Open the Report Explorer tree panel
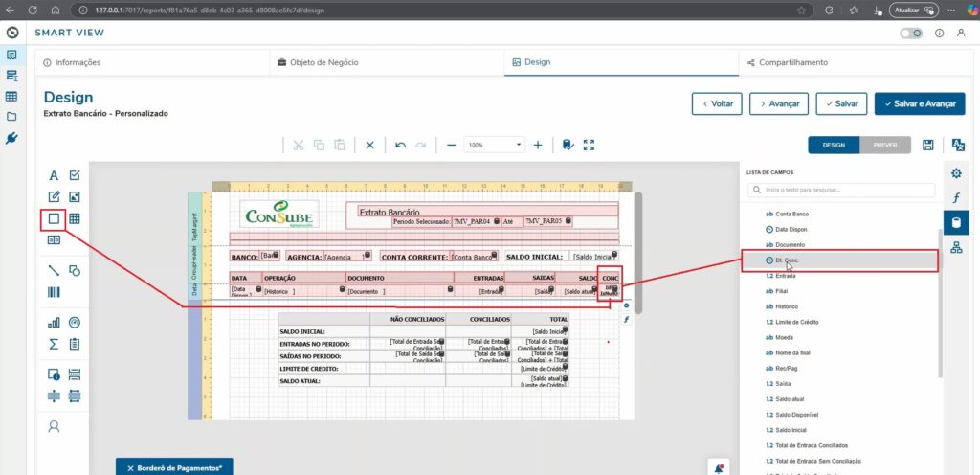Viewport: 980px width, 475px height. (x=956, y=247)
